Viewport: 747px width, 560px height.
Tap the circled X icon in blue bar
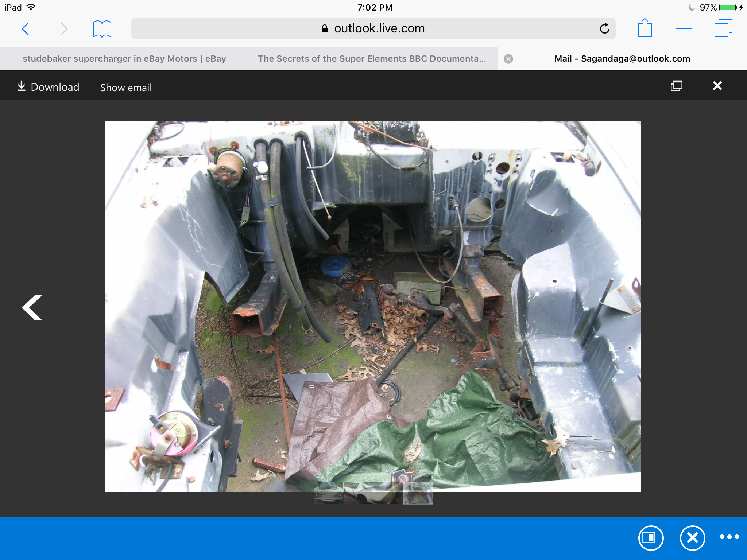coord(692,538)
